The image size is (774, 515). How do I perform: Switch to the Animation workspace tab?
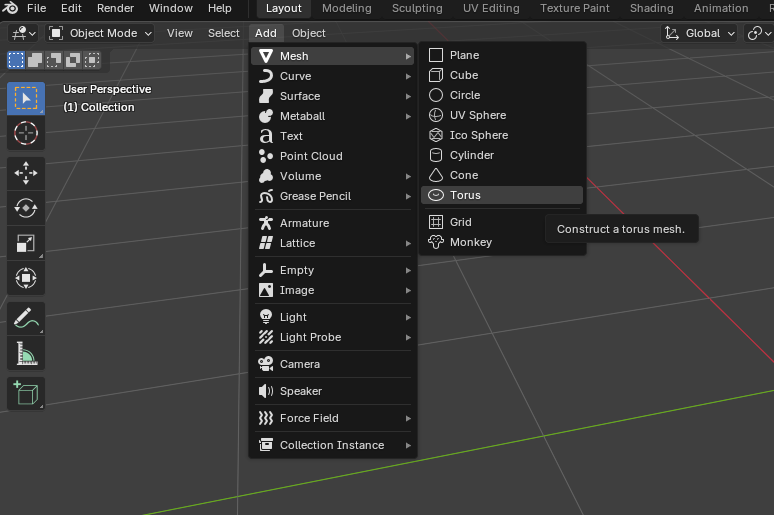(721, 8)
